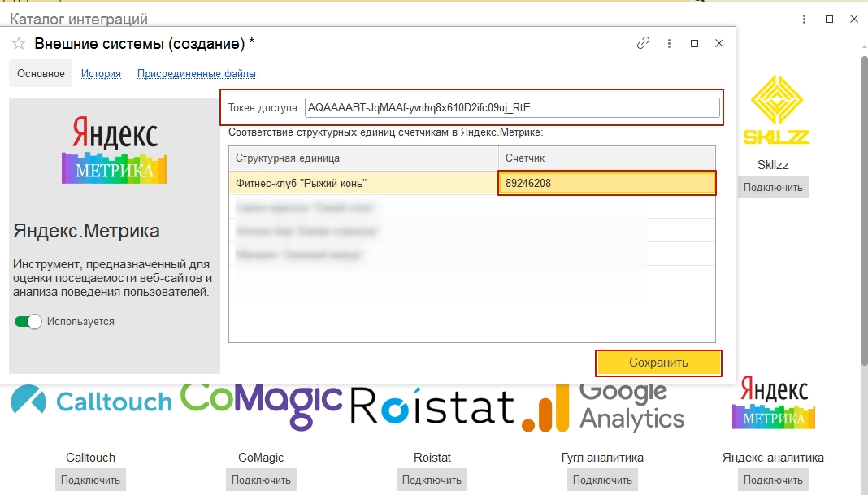Select the Calltouch logo in catalog
Screen dimensions: 868x495
pos(91,402)
